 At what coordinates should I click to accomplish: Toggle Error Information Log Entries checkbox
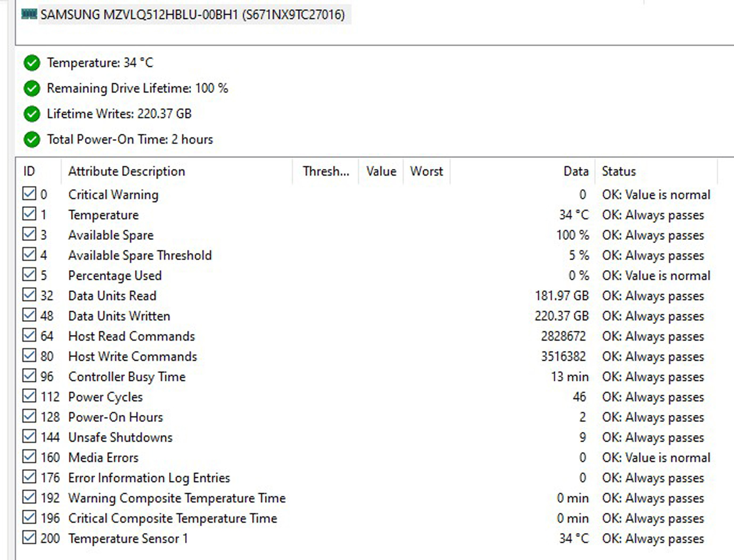29,477
